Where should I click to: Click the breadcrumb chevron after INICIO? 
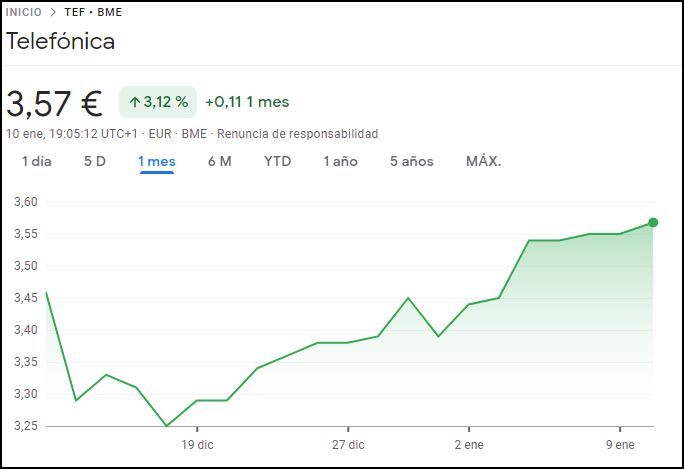click(53, 13)
